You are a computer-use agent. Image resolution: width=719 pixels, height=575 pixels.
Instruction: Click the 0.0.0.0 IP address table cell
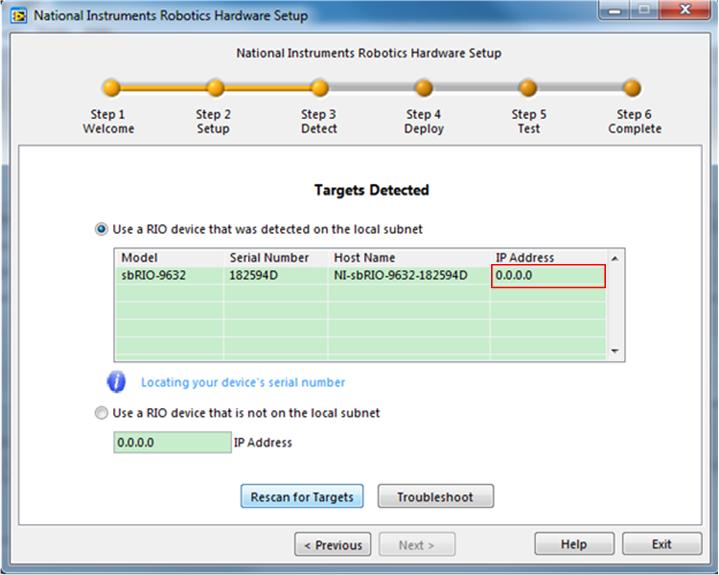(x=548, y=276)
